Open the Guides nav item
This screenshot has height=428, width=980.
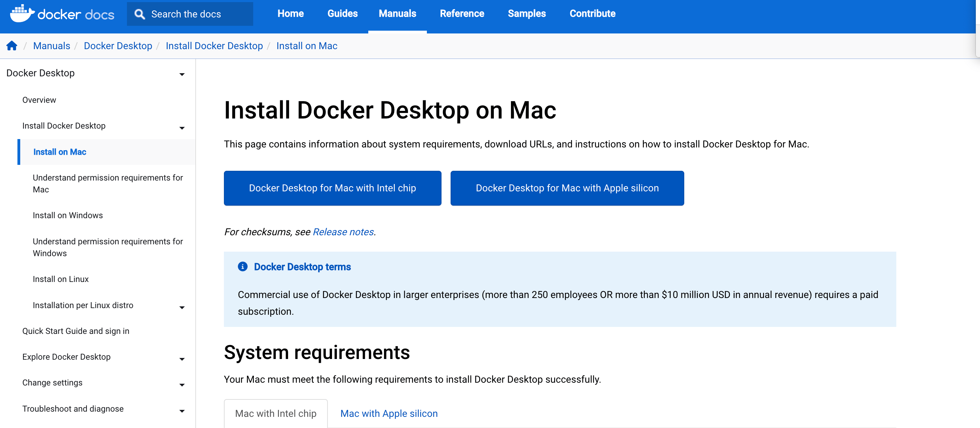click(342, 14)
